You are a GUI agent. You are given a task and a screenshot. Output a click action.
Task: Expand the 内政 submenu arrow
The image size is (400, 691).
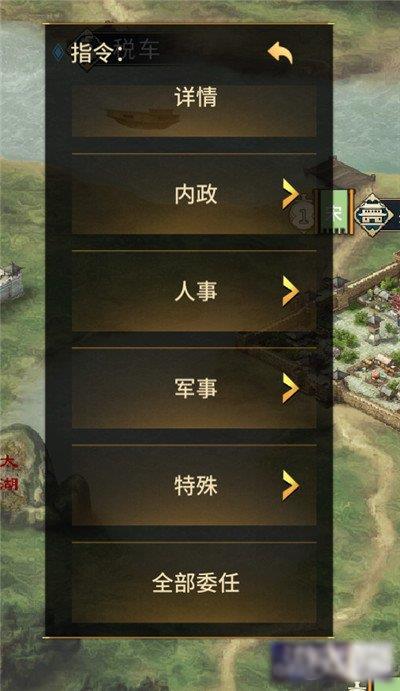point(290,194)
